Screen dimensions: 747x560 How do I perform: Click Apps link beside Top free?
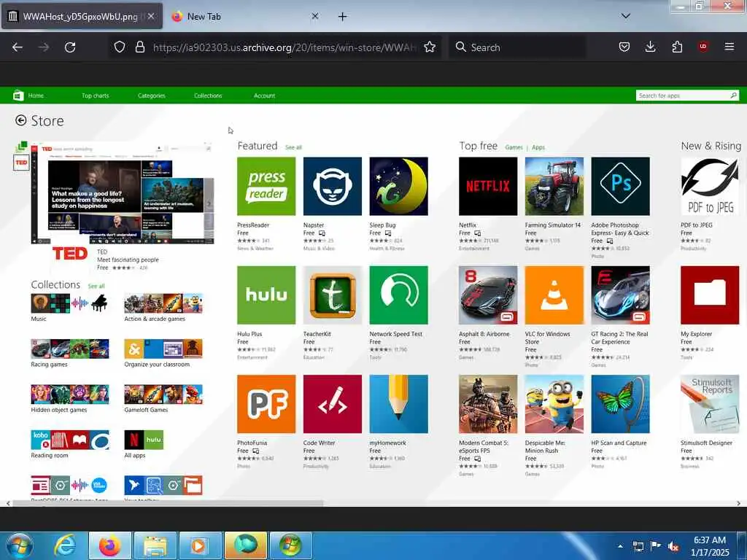[x=538, y=147]
